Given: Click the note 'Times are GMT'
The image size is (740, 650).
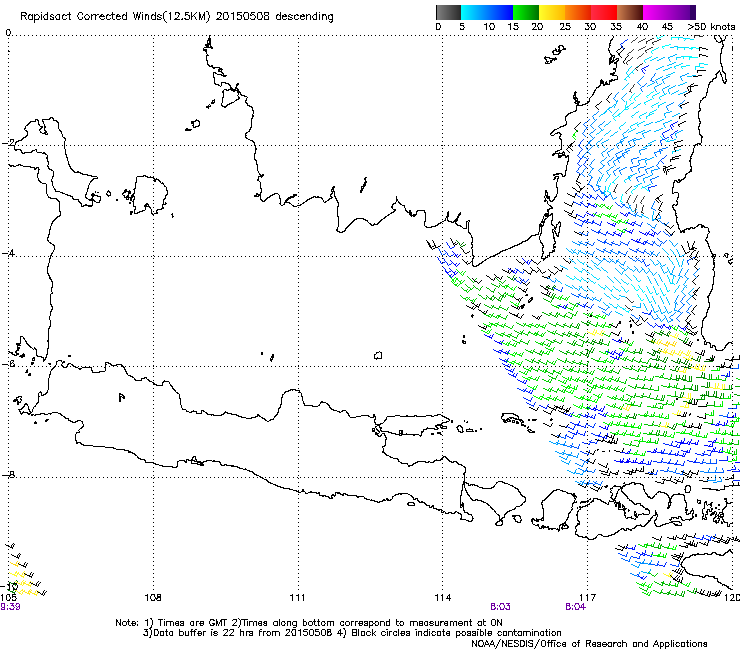Looking at the screenshot, I should click(x=193, y=623).
